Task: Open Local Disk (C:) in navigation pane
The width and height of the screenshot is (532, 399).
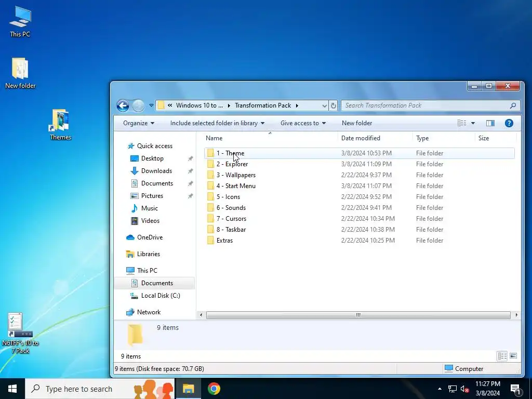Action: point(155,296)
